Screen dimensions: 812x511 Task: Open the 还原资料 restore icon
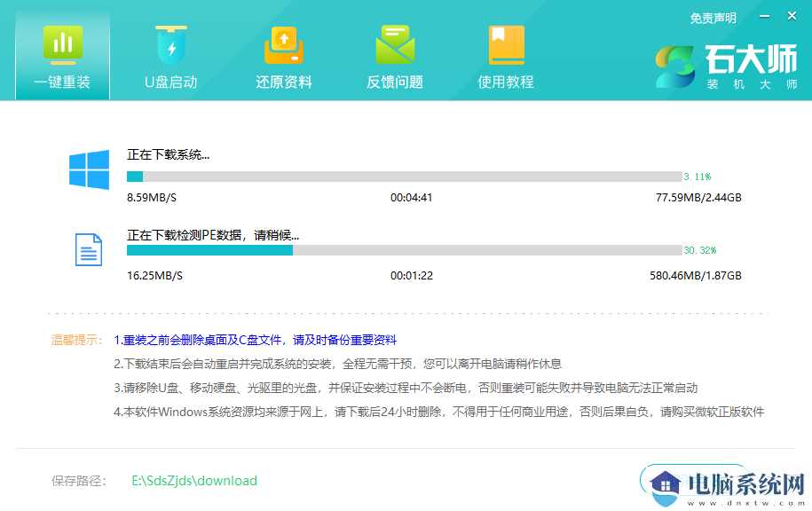[283, 44]
